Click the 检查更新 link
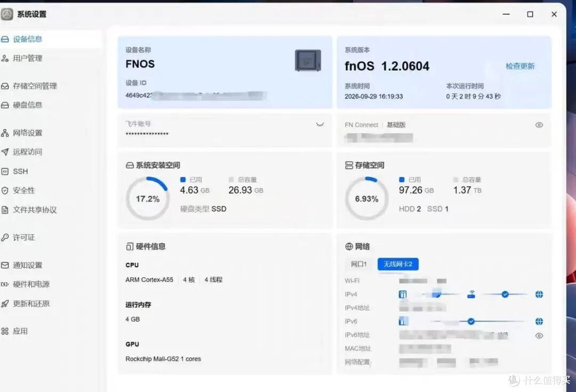This screenshot has height=392, width=576. click(520, 66)
